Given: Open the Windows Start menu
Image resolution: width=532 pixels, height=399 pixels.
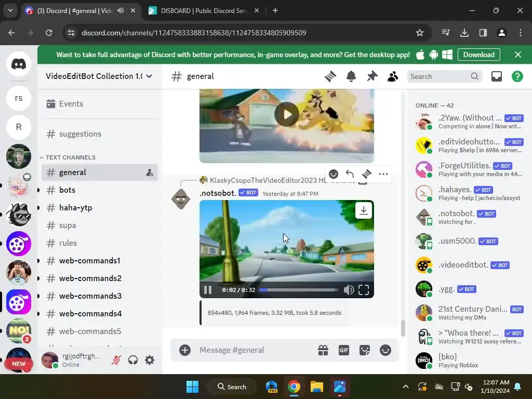Looking at the screenshot, I should [x=192, y=387].
